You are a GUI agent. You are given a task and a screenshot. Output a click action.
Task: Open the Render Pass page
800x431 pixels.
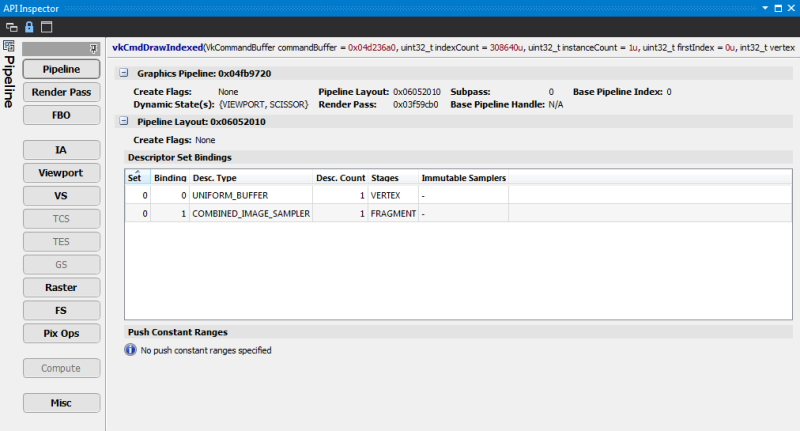pyautogui.click(x=61, y=92)
